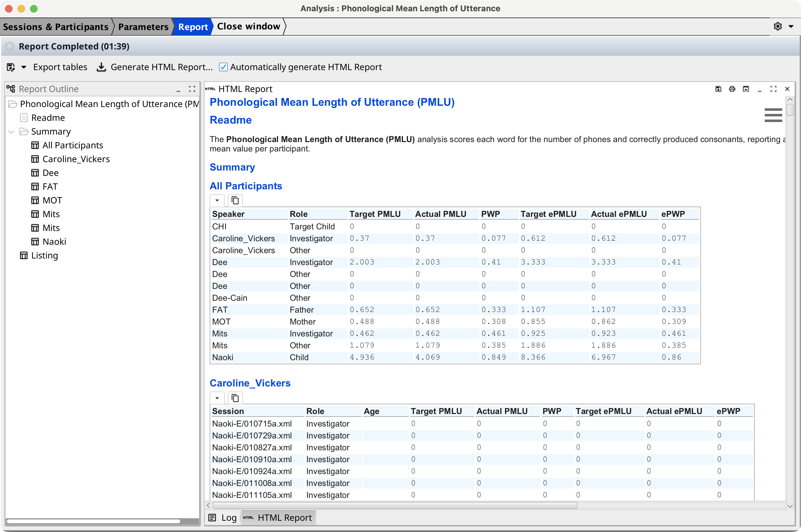Click the Report Outline tree icon
This screenshot has height=532, width=801.
(x=11, y=89)
